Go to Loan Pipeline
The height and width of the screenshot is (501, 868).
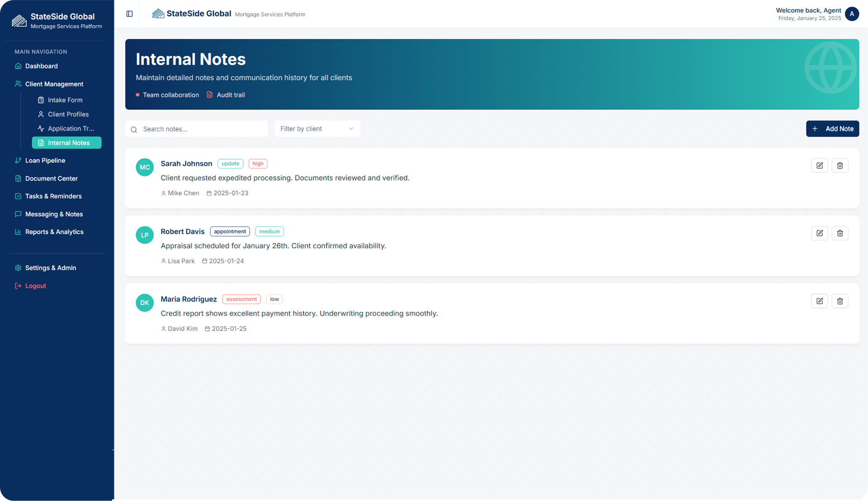(x=45, y=161)
